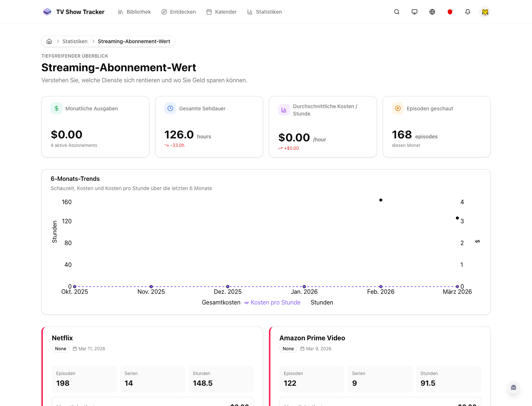Viewport: 532px width, 406px height.
Task: Open the profile menu via the tiger avatar
Action: coord(485,12)
